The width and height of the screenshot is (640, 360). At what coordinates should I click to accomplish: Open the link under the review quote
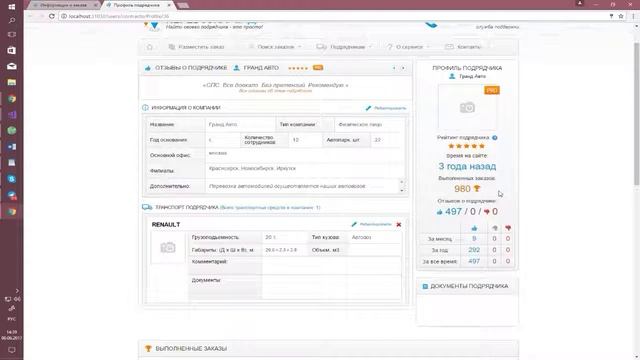(x=275, y=91)
